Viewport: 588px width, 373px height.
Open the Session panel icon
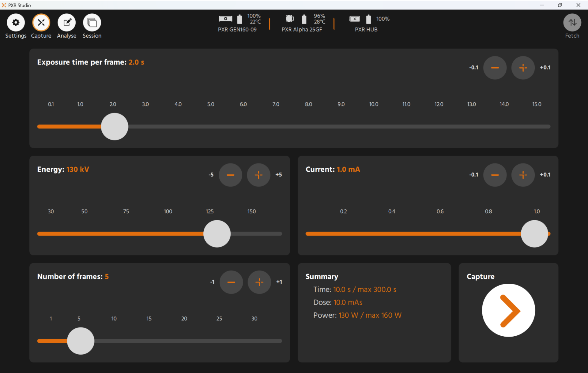(x=92, y=23)
